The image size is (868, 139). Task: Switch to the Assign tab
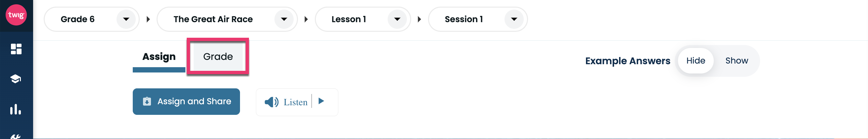tap(159, 57)
